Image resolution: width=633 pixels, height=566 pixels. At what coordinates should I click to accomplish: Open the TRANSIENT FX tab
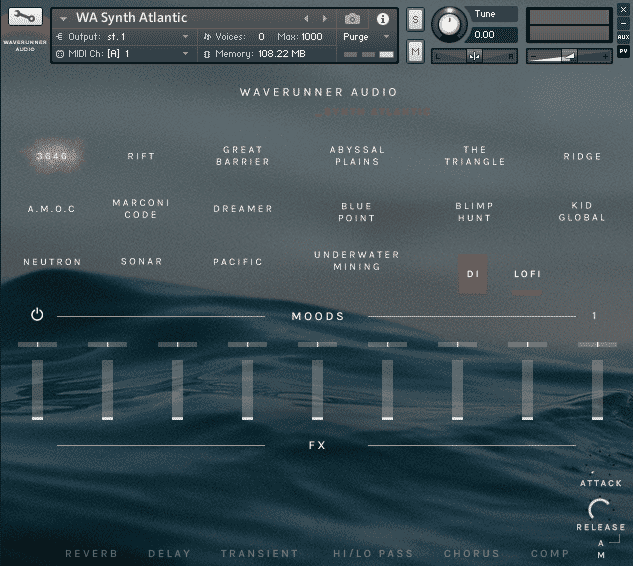[259, 553]
